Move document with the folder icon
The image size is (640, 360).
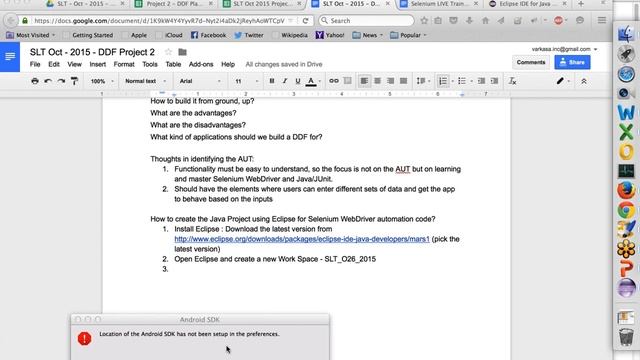(182, 52)
